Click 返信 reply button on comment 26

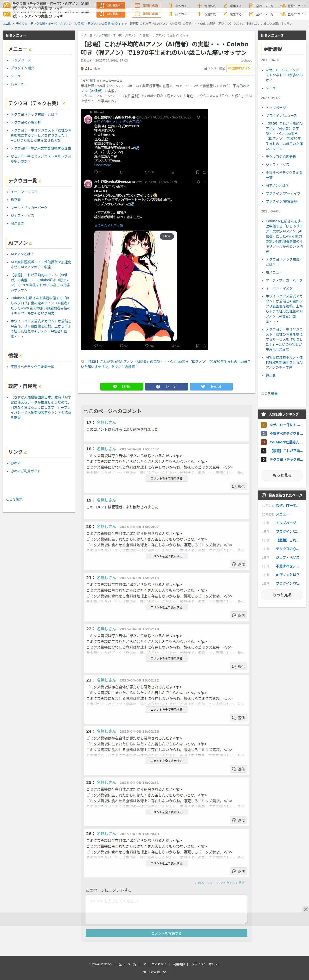point(238,871)
